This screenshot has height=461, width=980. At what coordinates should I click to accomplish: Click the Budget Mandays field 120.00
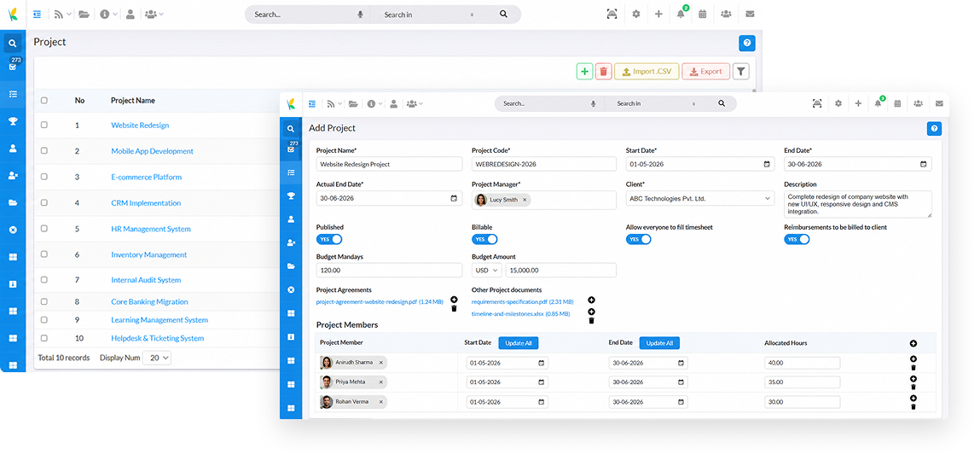click(390, 271)
